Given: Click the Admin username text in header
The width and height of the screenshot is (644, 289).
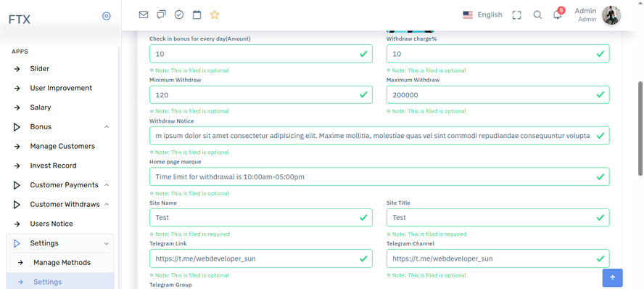Looking at the screenshot, I should 585,11.
